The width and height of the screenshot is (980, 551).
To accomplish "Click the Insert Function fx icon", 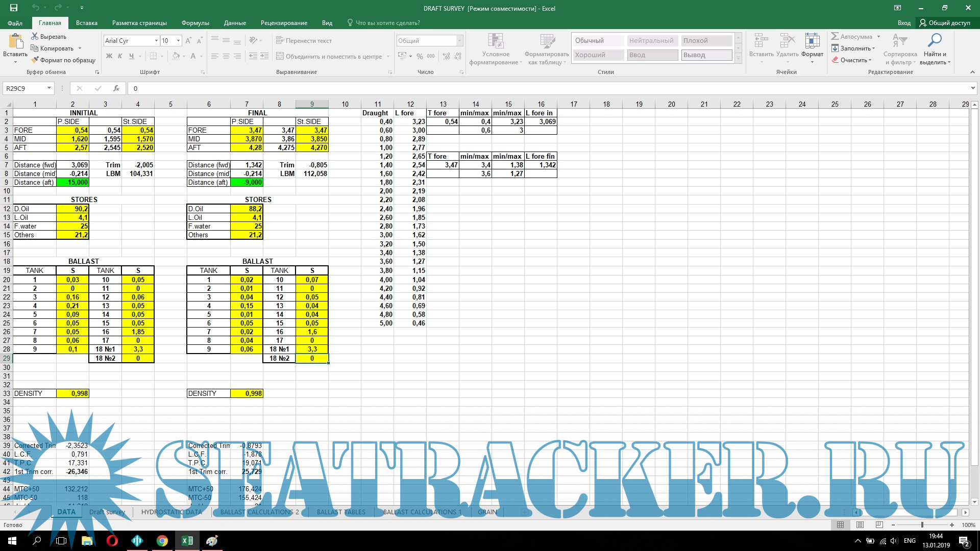I will click(116, 88).
